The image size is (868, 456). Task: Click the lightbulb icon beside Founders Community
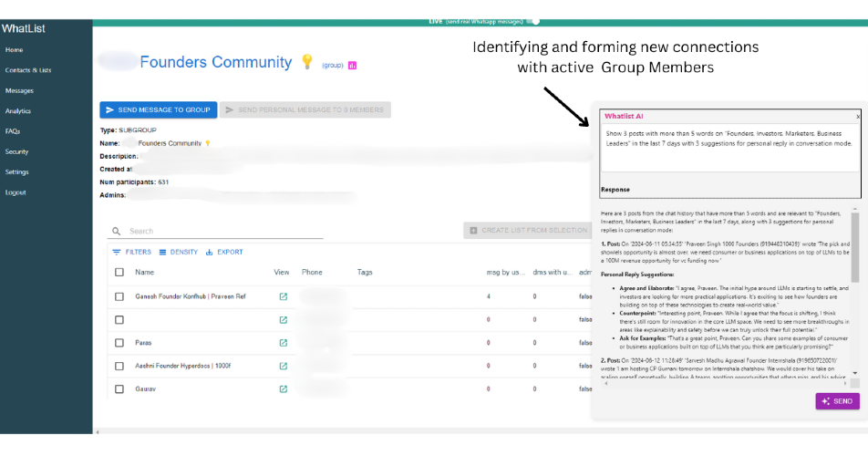[x=307, y=61]
